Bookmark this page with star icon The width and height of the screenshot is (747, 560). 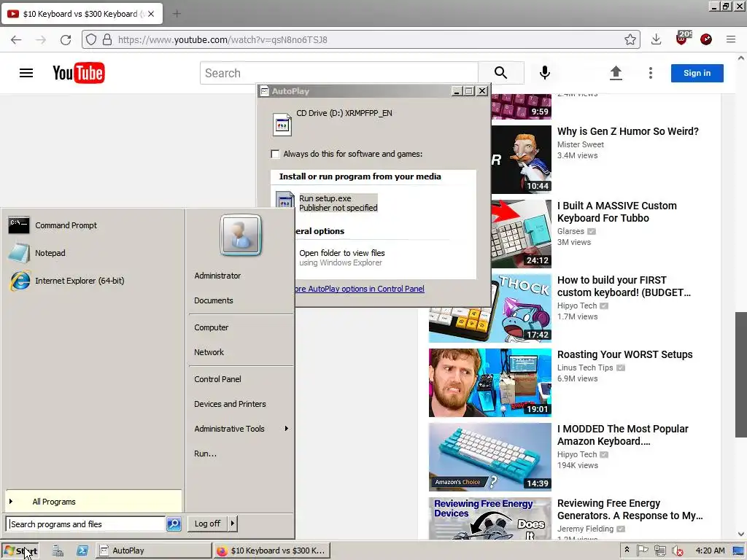tap(630, 39)
